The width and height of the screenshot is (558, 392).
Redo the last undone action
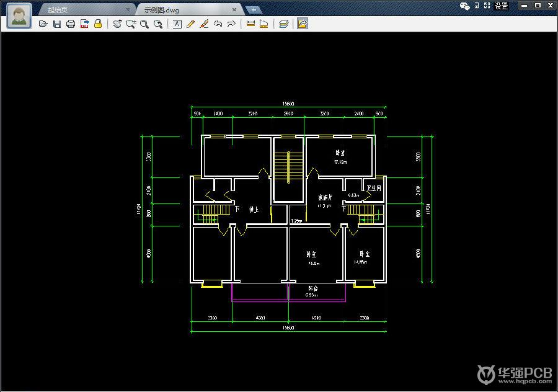(x=231, y=24)
